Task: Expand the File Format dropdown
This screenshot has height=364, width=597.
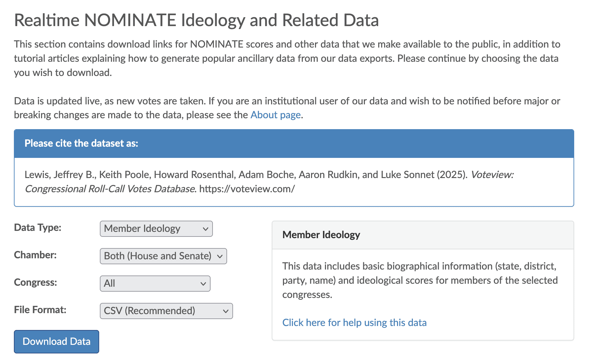Action: coord(166,311)
